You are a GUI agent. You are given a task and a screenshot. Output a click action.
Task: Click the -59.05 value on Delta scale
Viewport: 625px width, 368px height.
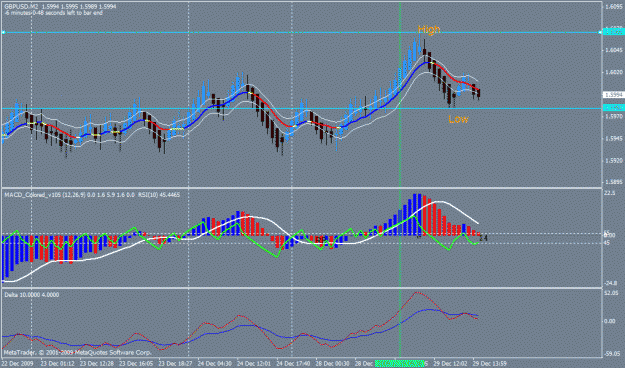[x=612, y=353]
